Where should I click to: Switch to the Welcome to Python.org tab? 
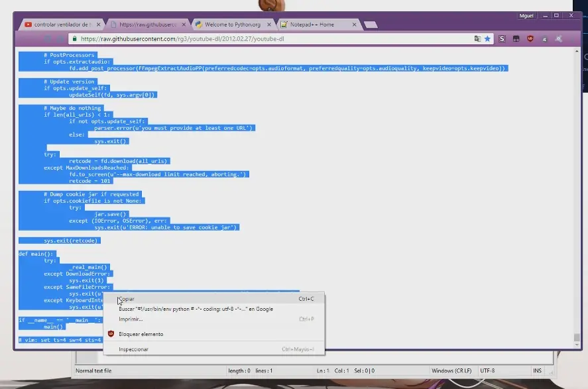point(232,25)
